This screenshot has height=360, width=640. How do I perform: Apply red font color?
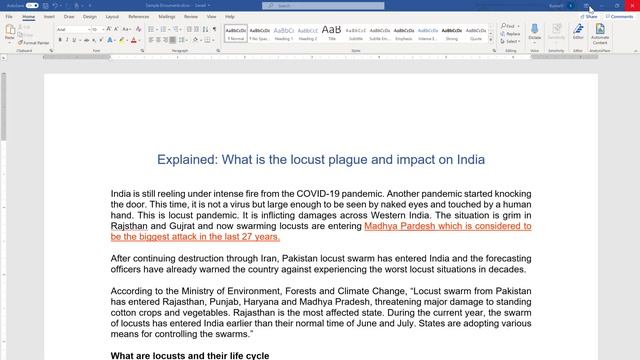point(133,40)
